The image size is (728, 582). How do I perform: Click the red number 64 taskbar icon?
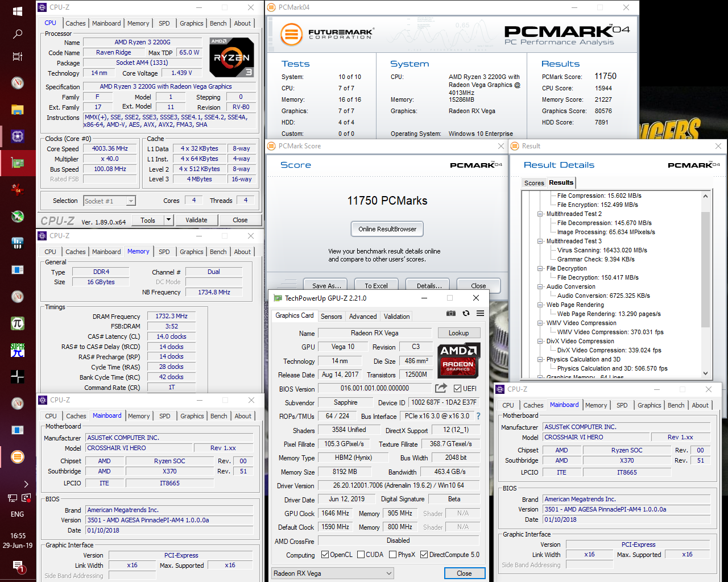click(18, 190)
